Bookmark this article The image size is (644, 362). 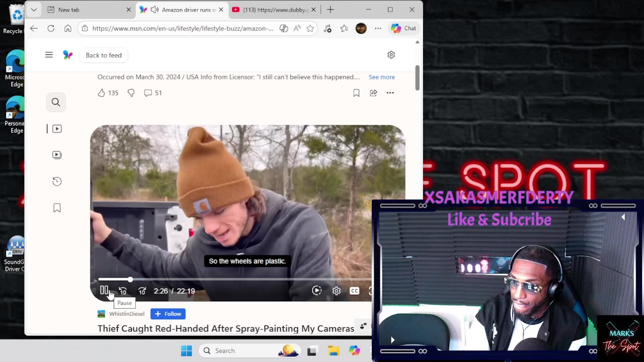point(356,93)
